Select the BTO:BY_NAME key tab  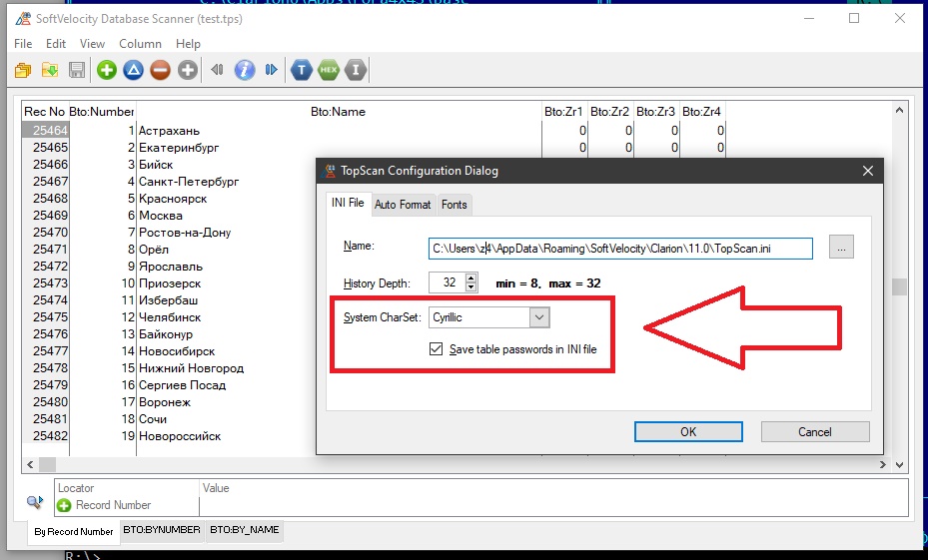(244, 530)
